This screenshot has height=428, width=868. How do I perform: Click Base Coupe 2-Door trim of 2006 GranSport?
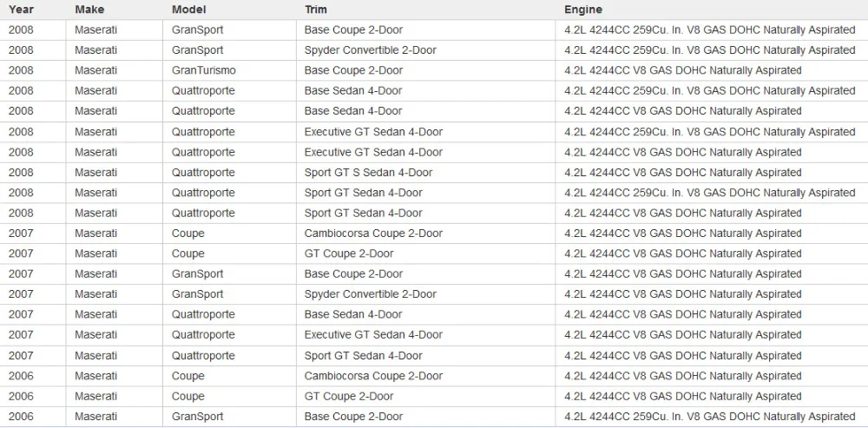(x=354, y=417)
